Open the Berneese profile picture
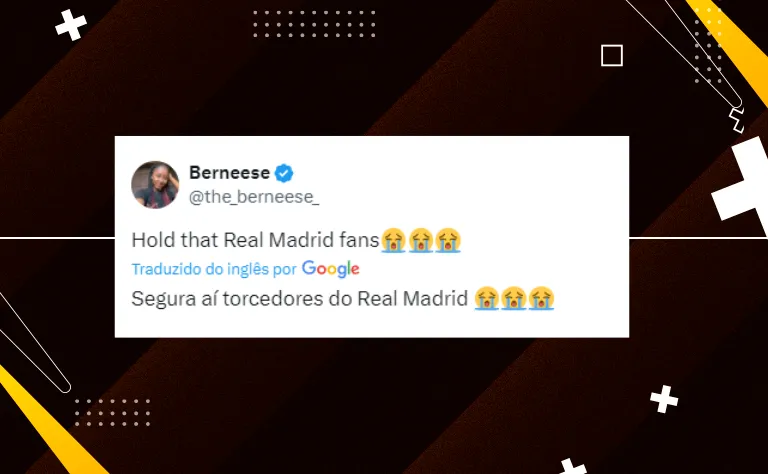This screenshot has height=474, width=768. click(x=155, y=185)
